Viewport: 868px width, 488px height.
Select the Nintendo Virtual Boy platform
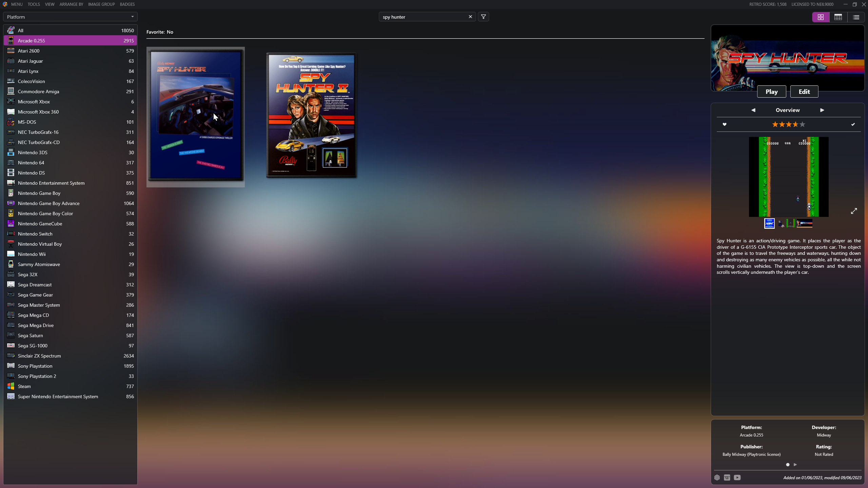coord(70,244)
